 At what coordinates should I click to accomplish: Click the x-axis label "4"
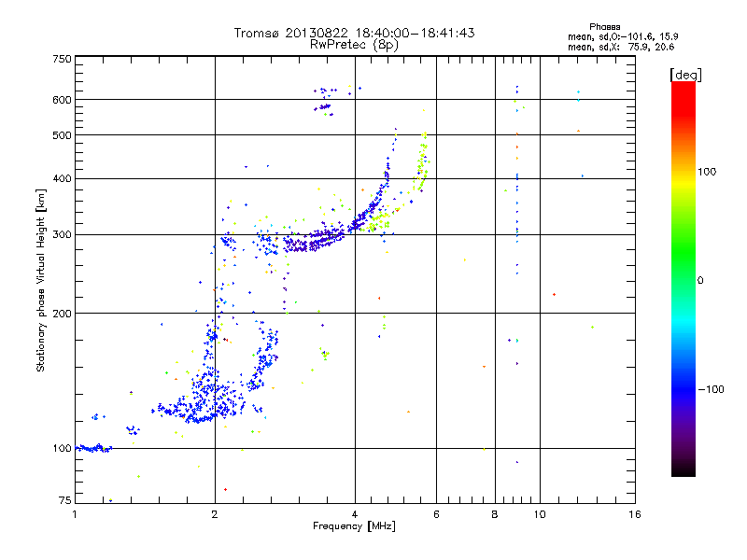pos(355,514)
